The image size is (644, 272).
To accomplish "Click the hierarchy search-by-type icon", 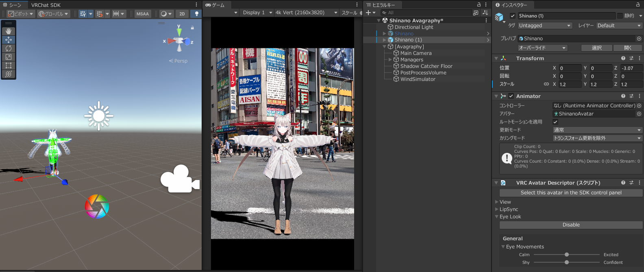I will (476, 13).
